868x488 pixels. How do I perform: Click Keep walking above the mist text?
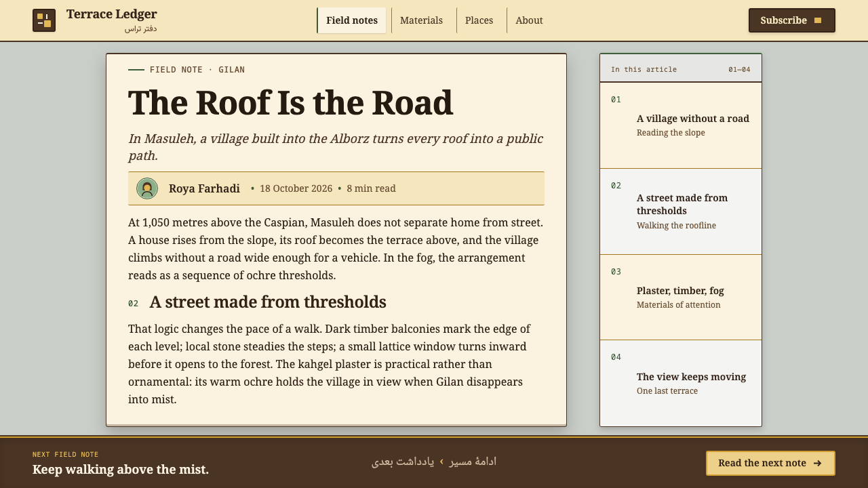point(121,469)
